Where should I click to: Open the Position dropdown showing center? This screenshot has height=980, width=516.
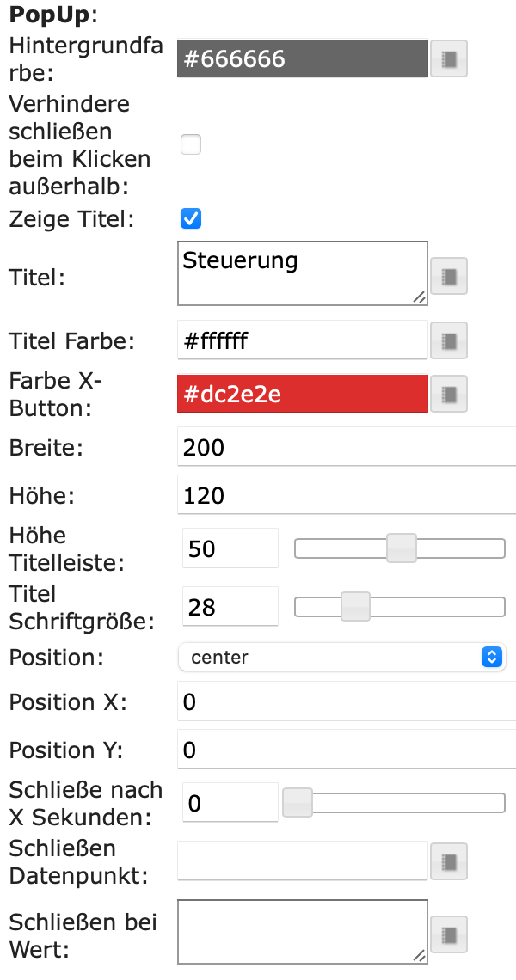point(342,658)
